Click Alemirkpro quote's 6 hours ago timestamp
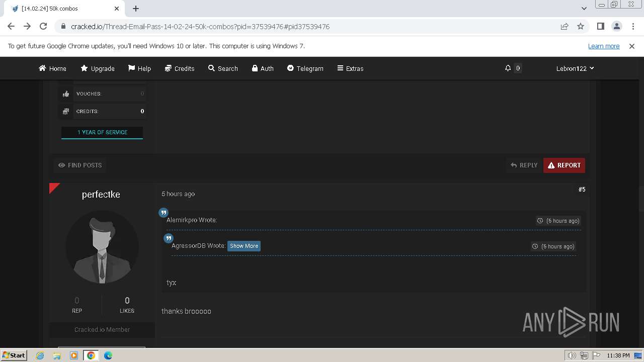 point(558,221)
